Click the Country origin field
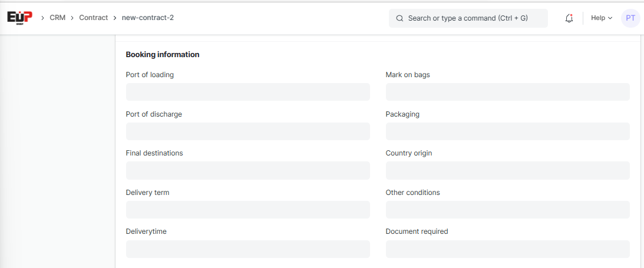 [x=507, y=170]
